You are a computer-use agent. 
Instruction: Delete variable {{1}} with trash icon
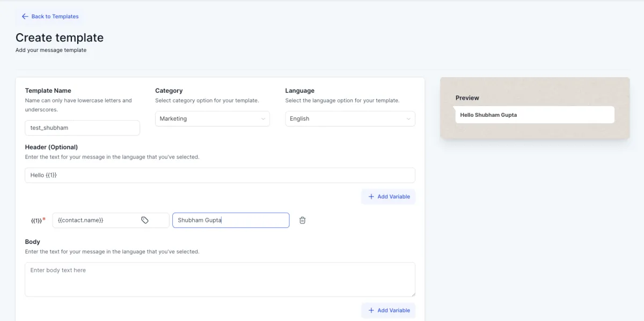pyautogui.click(x=303, y=220)
